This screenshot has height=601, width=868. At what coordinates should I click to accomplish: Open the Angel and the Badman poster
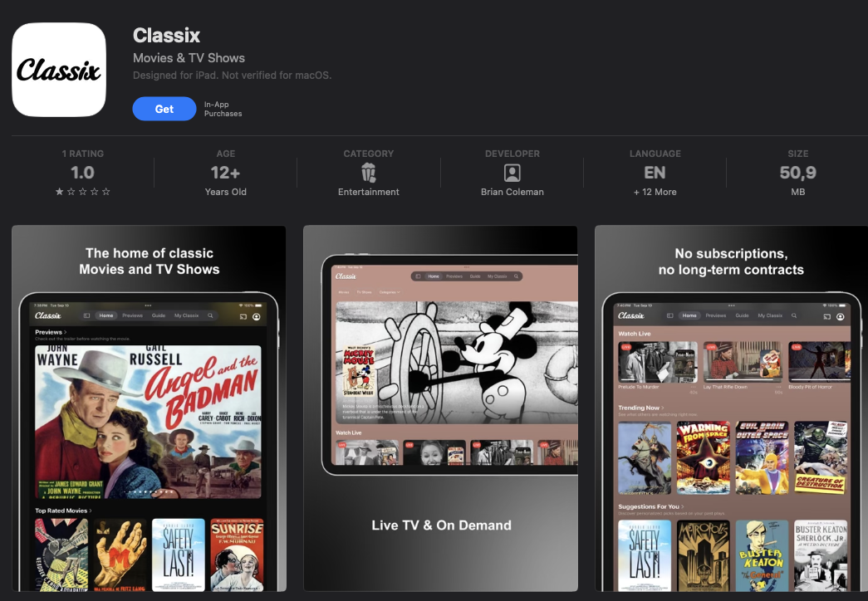(148, 422)
